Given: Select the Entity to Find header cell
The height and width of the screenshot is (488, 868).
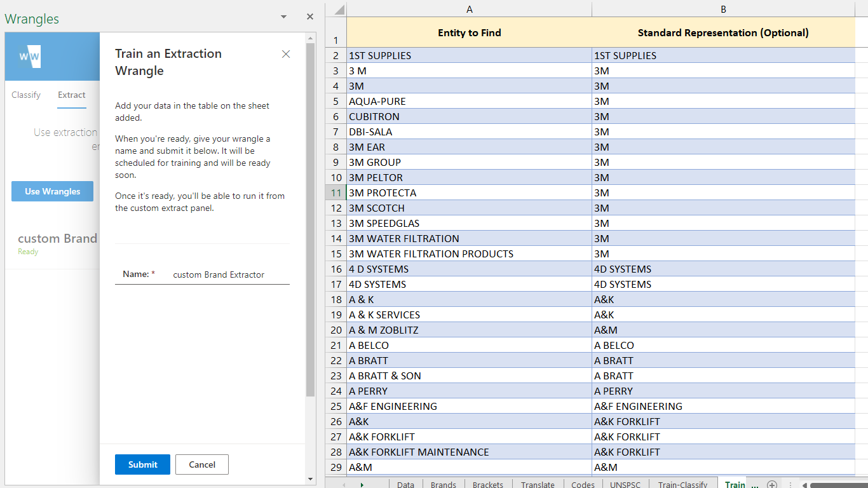Looking at the screenshot, I should click(469, 32).
